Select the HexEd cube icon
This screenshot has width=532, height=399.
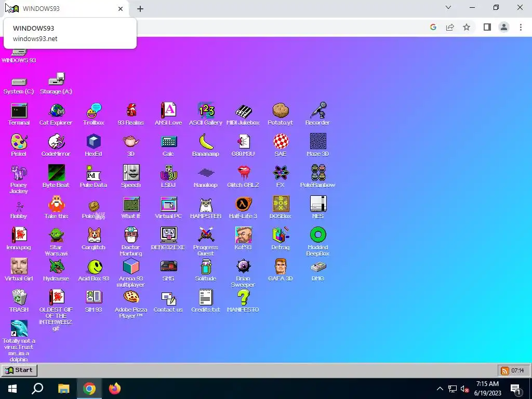pyautogui.click(x=94, y=142)
